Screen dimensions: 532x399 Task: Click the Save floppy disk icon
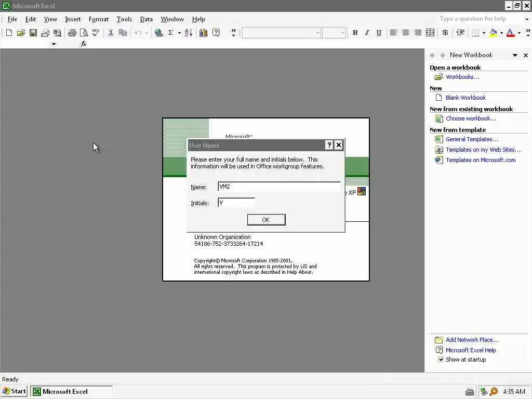(33, 33)
